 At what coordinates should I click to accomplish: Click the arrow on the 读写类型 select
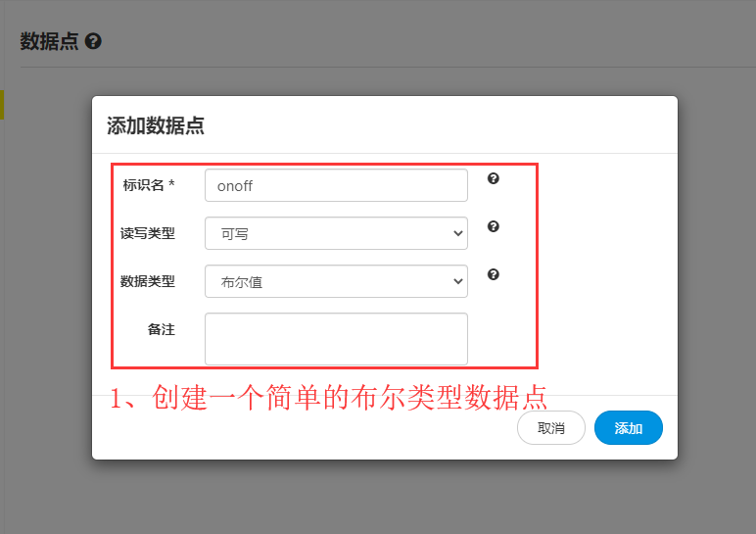(456, 233)
